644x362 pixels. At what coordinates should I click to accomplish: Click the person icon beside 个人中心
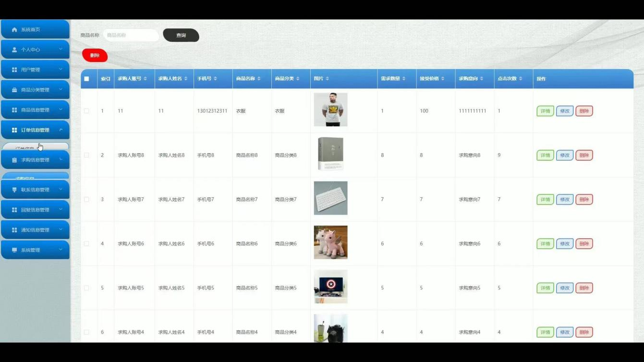tap(14, 49)
